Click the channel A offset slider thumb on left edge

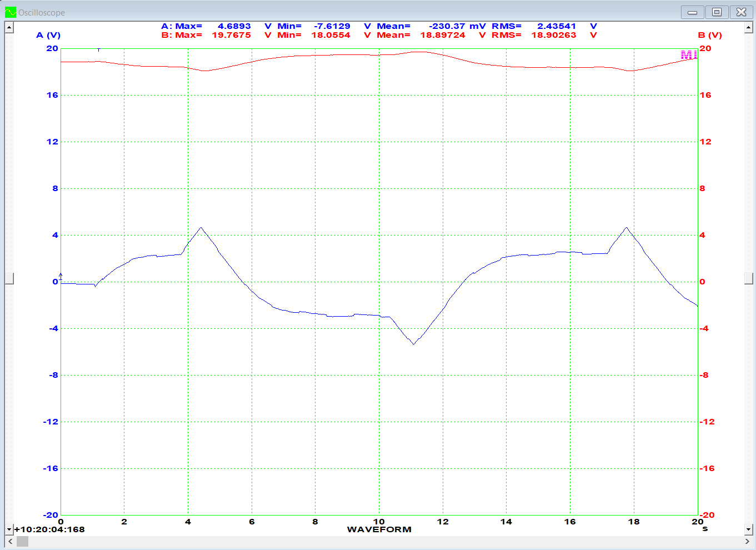(x=9, y=279)
